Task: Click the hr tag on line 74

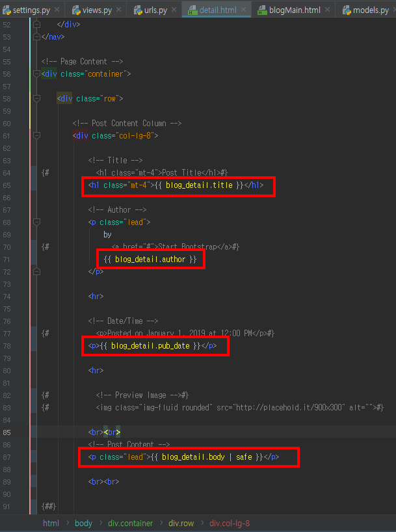Action: tap(96, 296)
